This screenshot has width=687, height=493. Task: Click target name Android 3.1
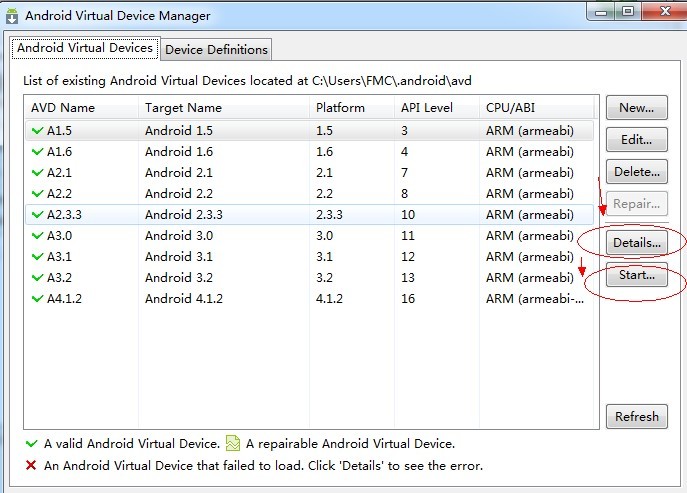coord(179,257)
